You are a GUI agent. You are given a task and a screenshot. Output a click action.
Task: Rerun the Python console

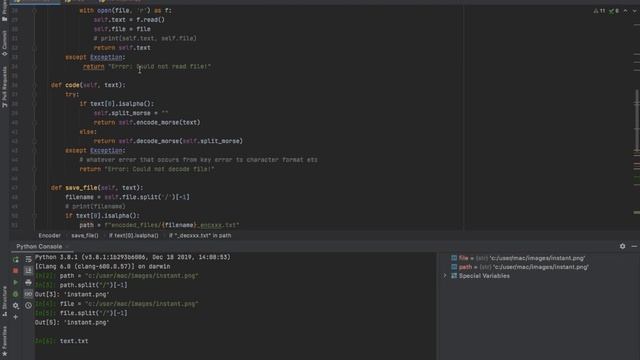(16, 260)
